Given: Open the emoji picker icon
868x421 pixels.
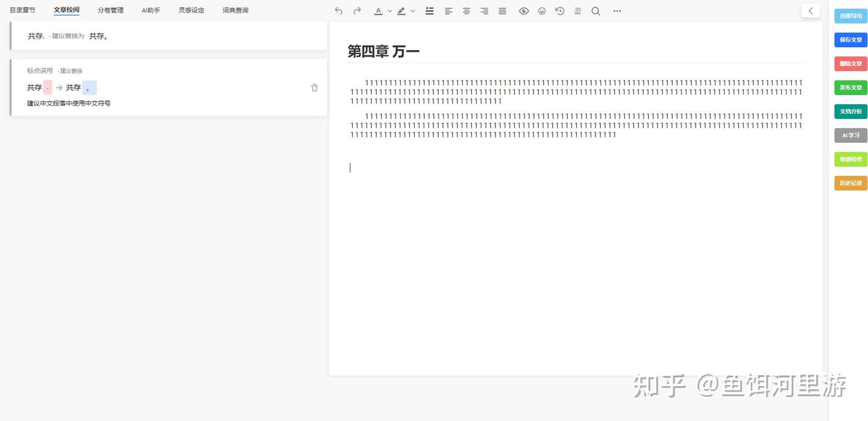Looking at the screenshot, I should (x=541, y=11).
